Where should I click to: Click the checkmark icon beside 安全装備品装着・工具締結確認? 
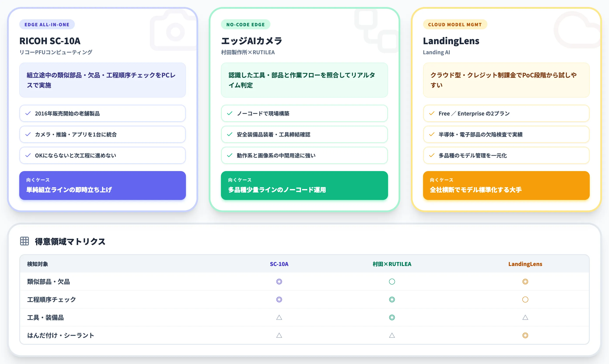(230, 134)
